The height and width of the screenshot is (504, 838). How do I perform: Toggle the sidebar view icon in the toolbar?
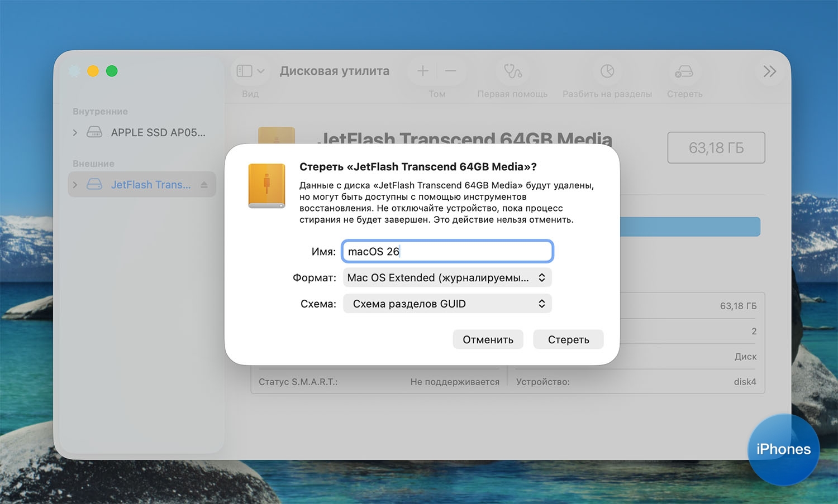click(244, 71)
